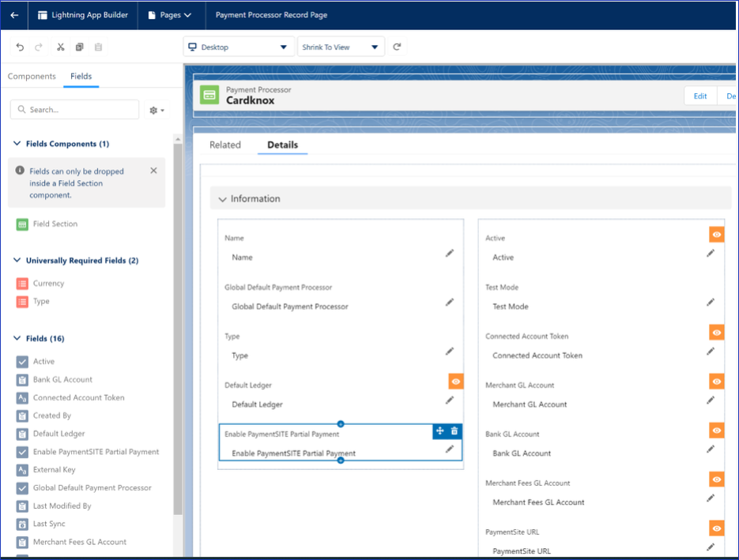Select the Related tab

(x=225, y=145)
